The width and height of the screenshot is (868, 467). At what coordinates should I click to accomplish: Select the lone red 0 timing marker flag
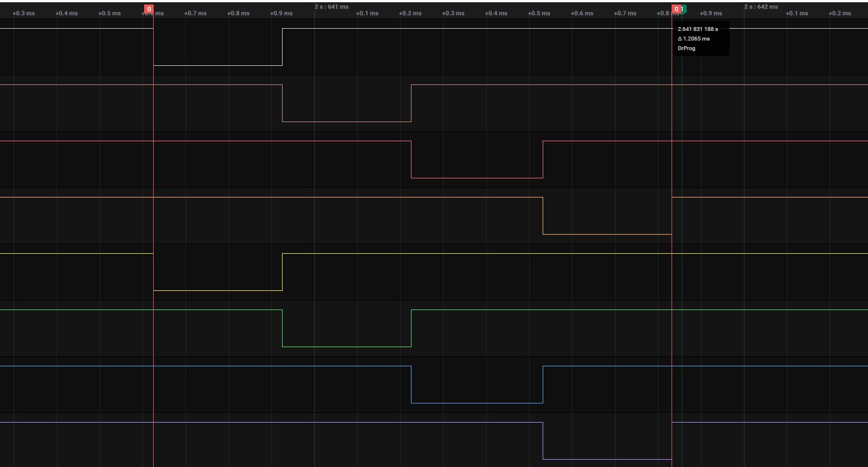tap(149, 9)
